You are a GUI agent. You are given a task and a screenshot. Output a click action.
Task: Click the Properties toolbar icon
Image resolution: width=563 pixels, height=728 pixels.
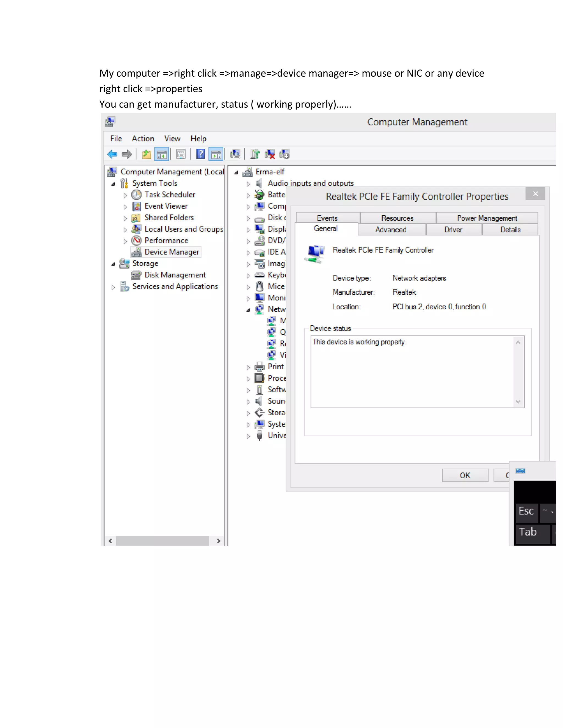click(x=180, y=154)
